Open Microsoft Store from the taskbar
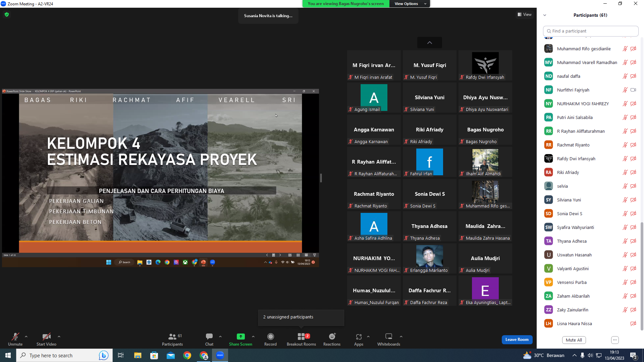 pos(154,355)
